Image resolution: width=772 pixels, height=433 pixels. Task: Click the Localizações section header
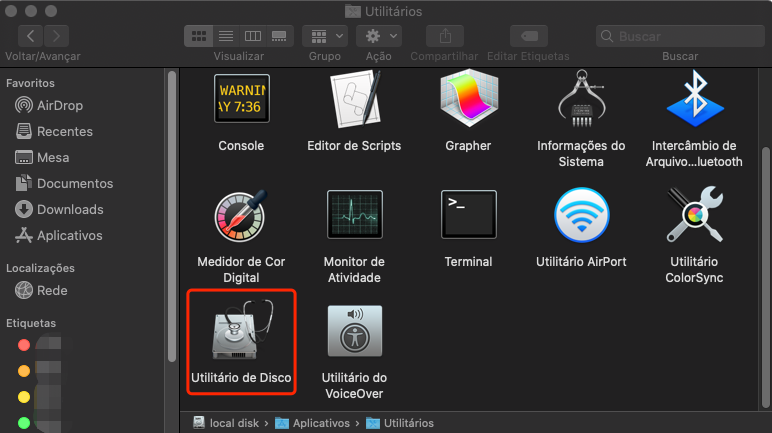[40, 268]
